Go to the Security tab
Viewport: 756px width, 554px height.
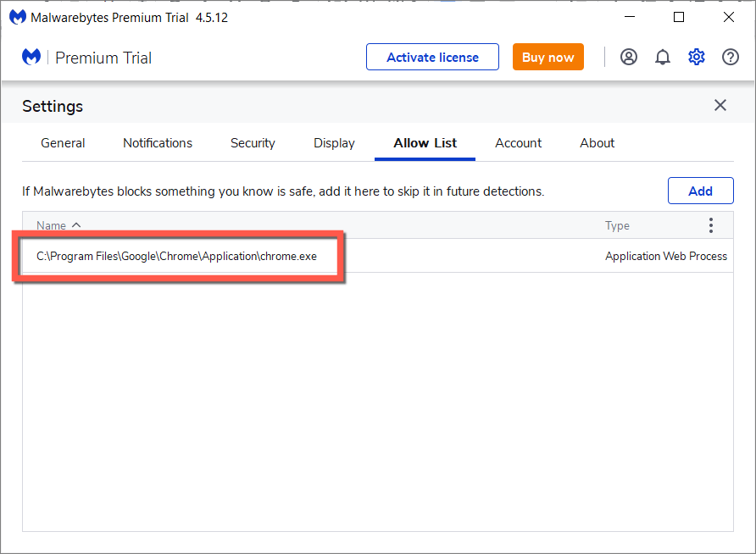pos(253,143)
